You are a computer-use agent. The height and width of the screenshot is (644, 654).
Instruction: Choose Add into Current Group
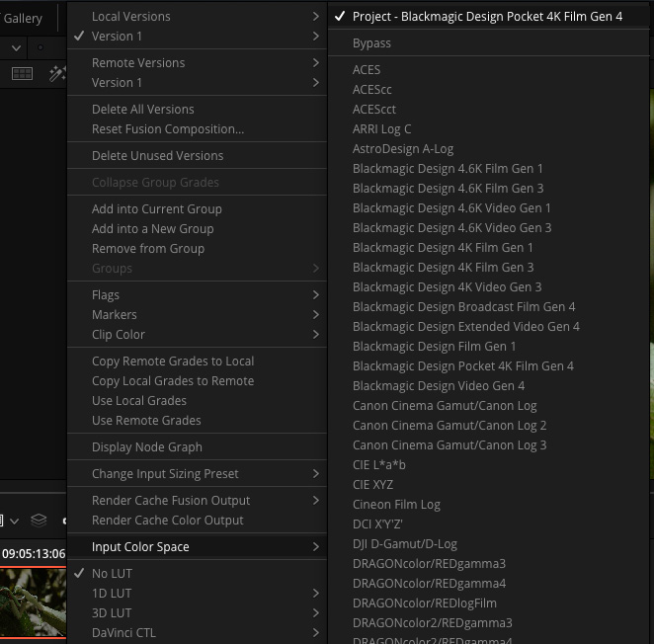197,209
